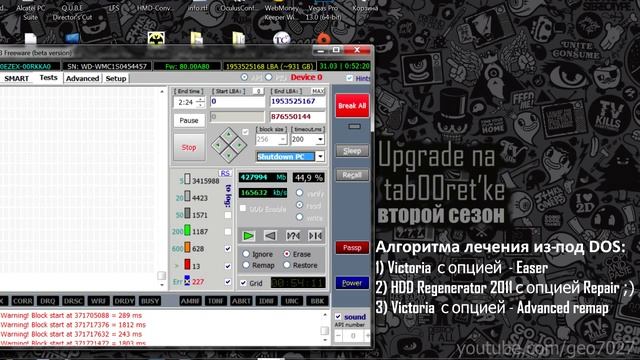Open the first yellow folder desktop icon
The image size is (640, 360).
tap(197, 38)
